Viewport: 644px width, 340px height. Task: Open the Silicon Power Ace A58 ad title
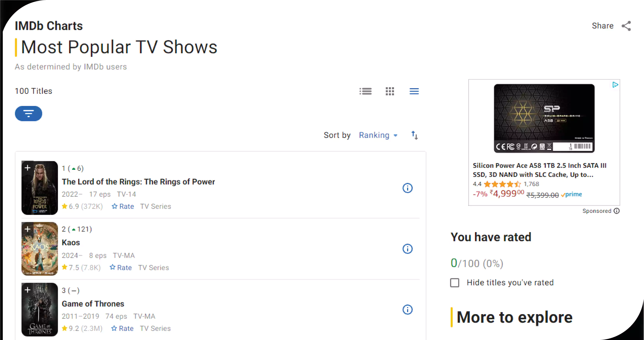[x=540, y=170]
